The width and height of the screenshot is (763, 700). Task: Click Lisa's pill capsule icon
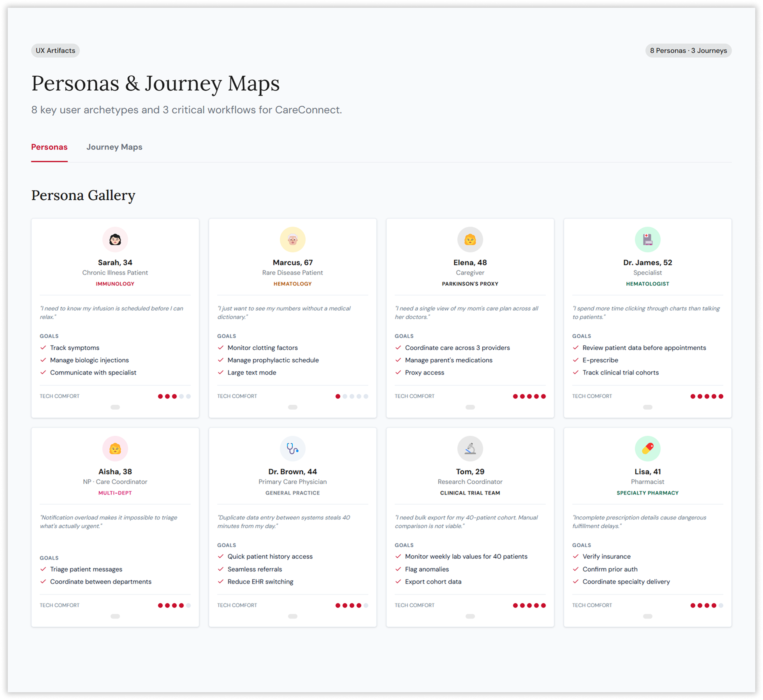[647, 448]
